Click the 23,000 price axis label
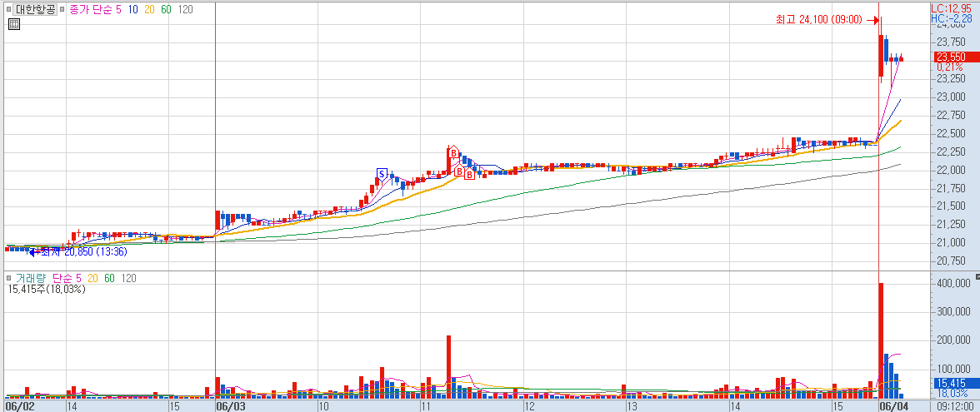 [x=951, y=97]
